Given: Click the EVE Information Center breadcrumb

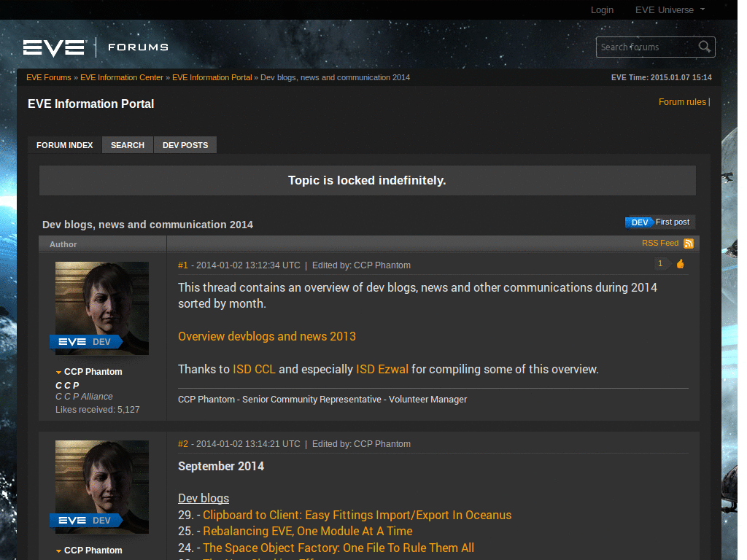Looking at the screenshot, I should 122,77.
